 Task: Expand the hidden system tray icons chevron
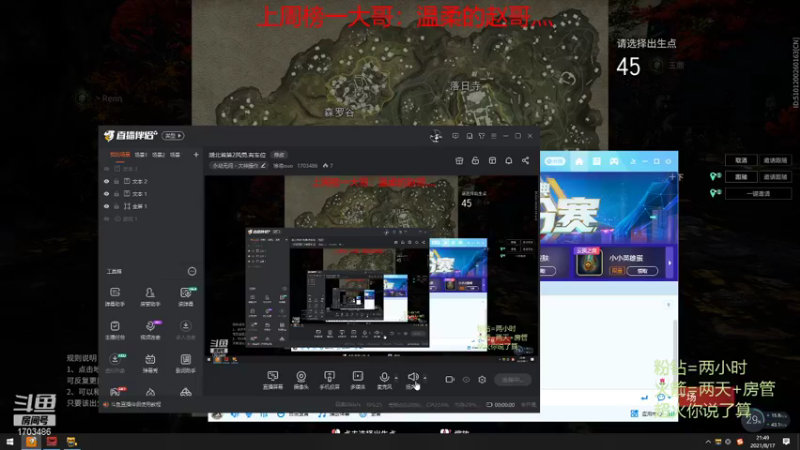click(708, 442)
